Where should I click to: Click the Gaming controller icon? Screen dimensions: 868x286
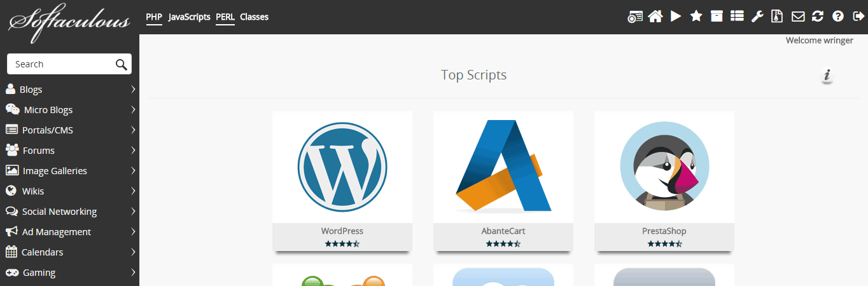11,272
